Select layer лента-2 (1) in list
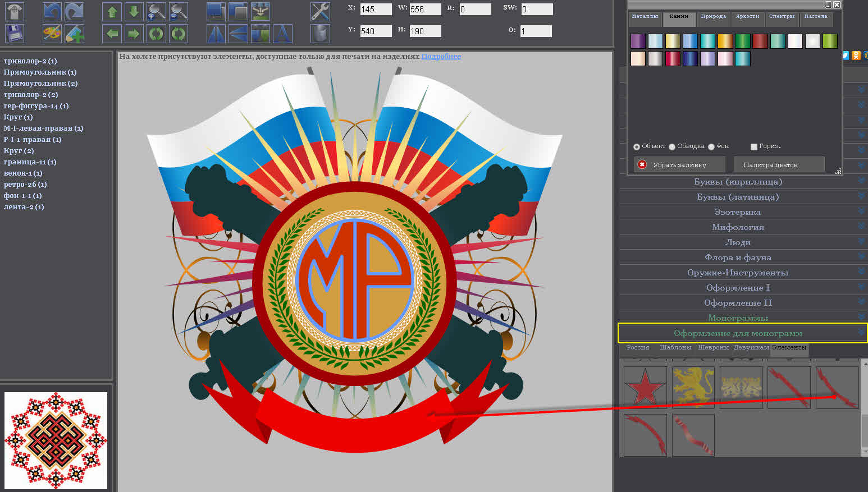This screenshot has width=868, height=492. [x=24, y=207]
